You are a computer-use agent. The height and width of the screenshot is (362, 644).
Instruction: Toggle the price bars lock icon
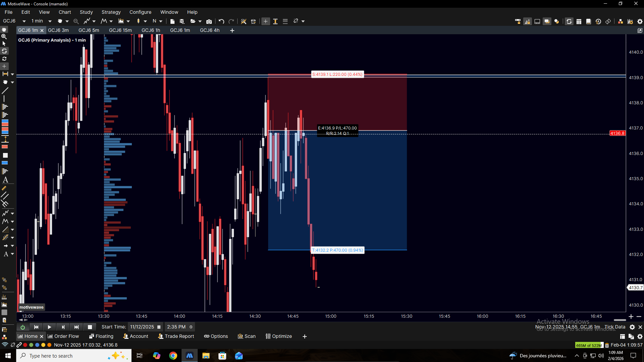(528, 21)
